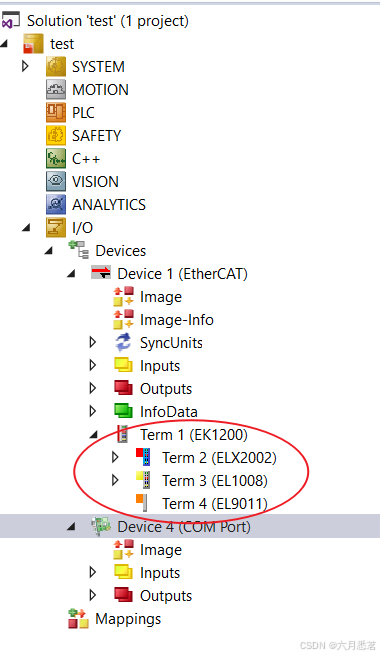Expand Inputs under Device 4
Image resolution: width=380 pixels, height=657 pixels.
point(93,572)
